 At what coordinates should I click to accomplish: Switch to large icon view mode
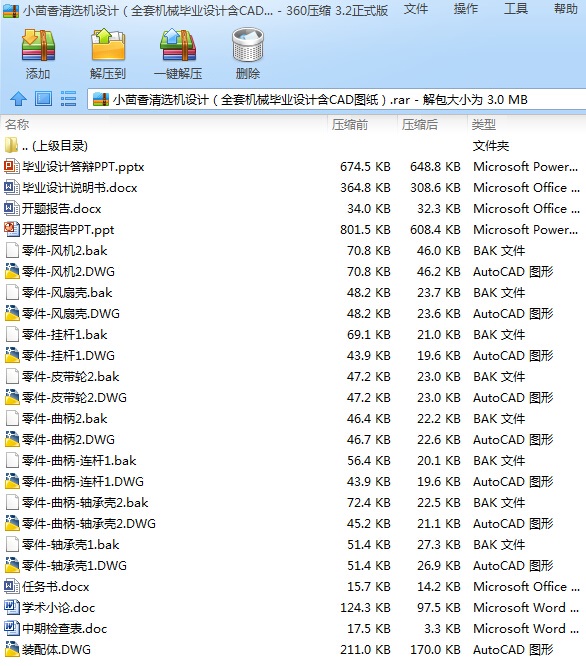pyautogui.click(x=43, y=99)
